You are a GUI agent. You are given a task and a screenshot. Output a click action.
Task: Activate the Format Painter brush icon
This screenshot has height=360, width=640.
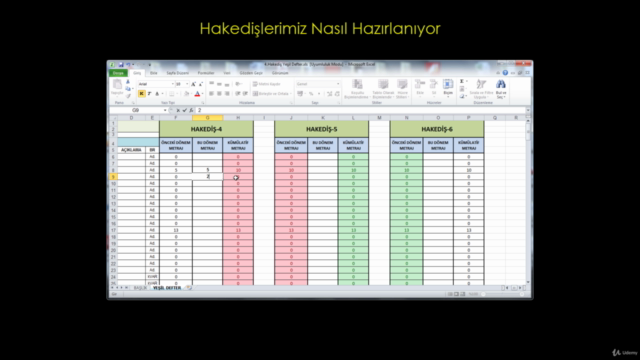coord(128,96)
